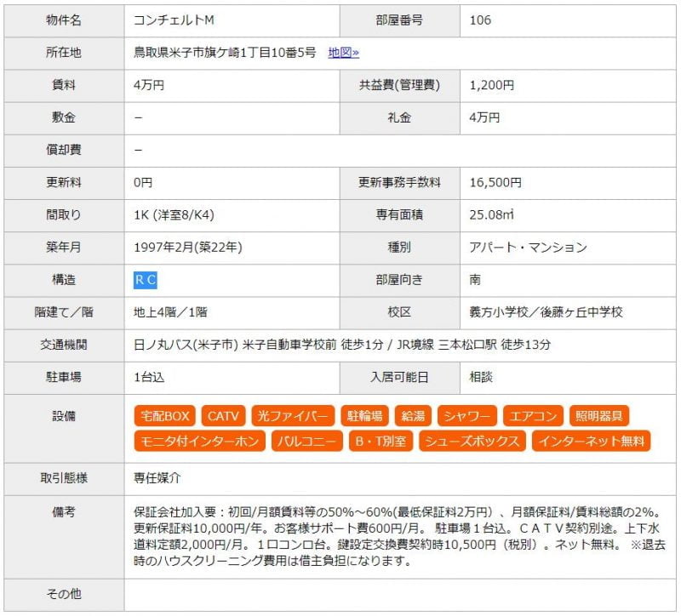Open the 地図 map link
The height and width of the screenshot is (616, 681).
pos(343,53)
